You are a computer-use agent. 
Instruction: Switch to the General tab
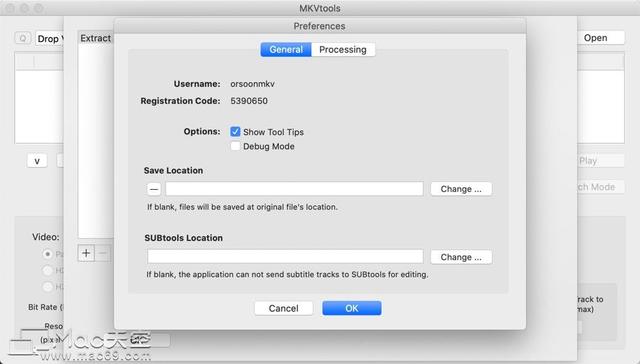[x=286, y=50]
